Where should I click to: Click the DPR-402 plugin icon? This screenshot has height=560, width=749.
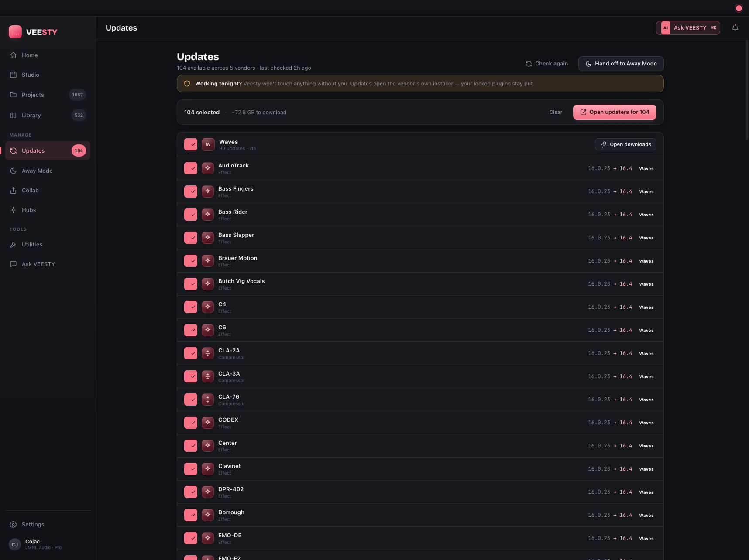[208, 492]
